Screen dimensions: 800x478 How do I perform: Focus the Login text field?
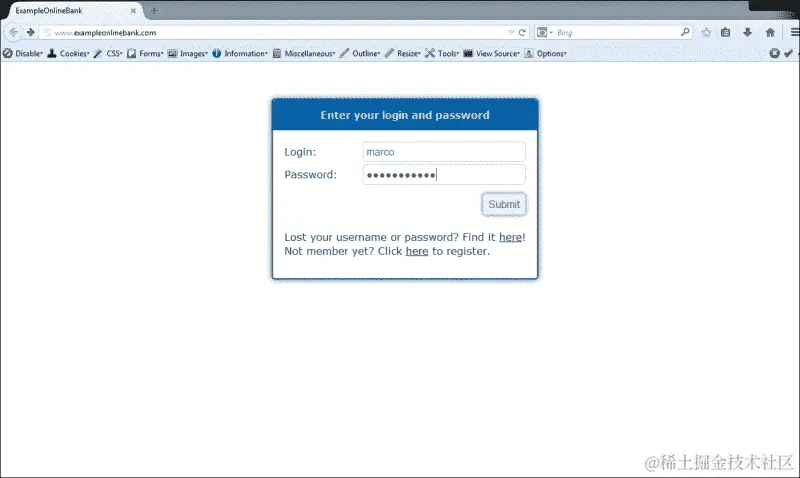[444, 152]
